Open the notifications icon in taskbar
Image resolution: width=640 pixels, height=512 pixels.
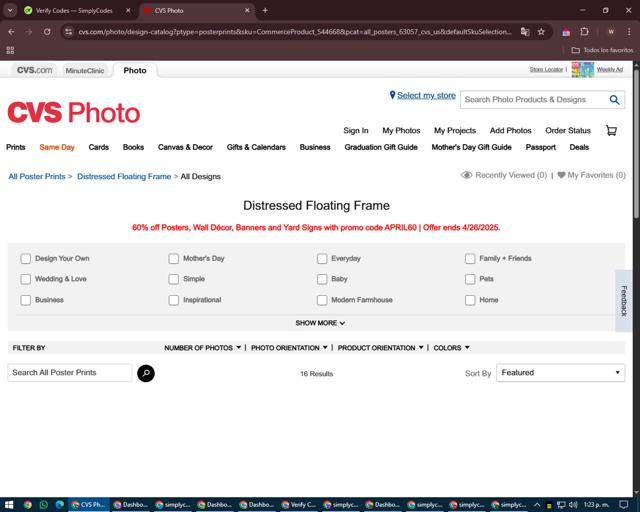click(x=623, y=505)
